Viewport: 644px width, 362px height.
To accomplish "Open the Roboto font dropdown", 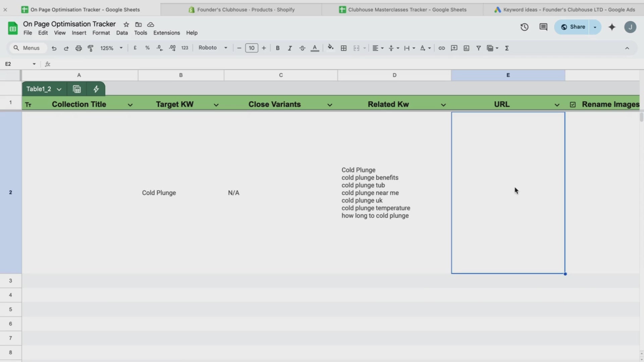I will pyautogui.click(x=213, y=48).
